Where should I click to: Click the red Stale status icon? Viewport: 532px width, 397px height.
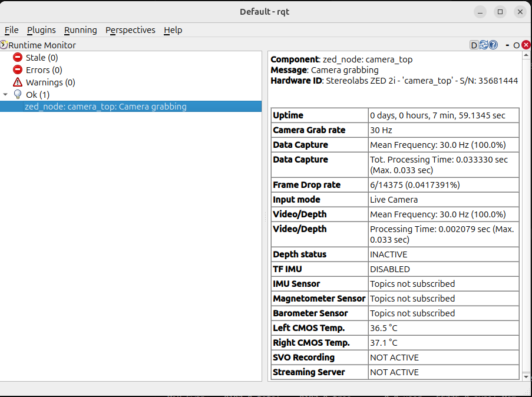tap(18, 58)
